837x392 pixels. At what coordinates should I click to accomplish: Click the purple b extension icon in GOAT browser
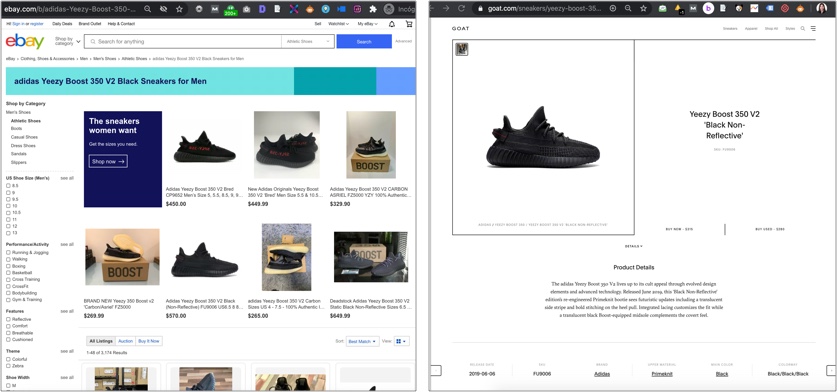coord(708,9)
